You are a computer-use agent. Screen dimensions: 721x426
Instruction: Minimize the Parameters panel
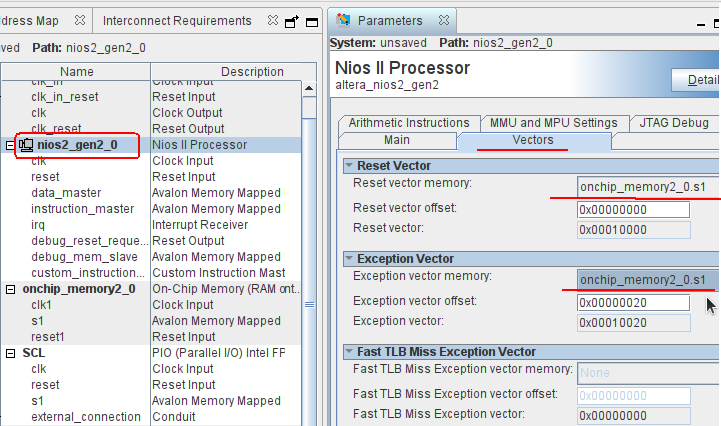click(701, 24)
